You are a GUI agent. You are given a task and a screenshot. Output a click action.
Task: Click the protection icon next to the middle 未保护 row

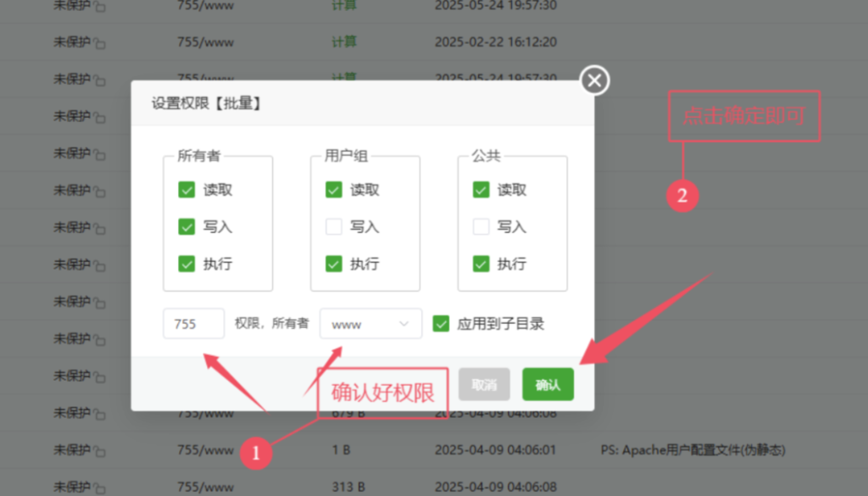click(x=97, y=227)
